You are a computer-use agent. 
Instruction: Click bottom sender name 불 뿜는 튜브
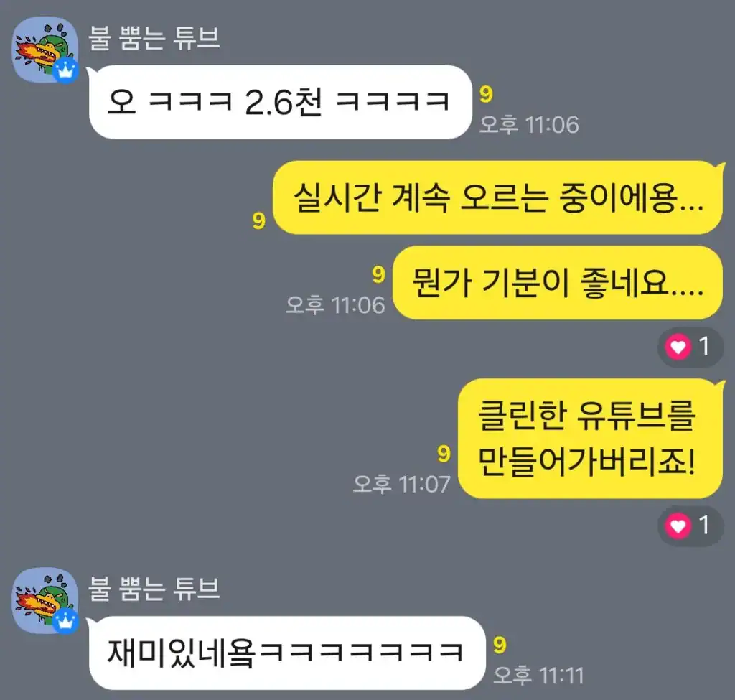point(154,589)
